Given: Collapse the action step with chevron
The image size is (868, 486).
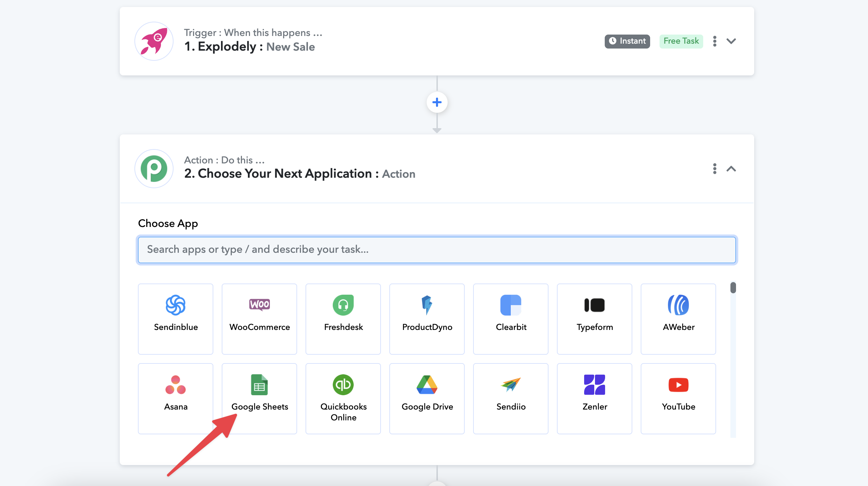Looking at the screenshot, I should coord(731,169).
